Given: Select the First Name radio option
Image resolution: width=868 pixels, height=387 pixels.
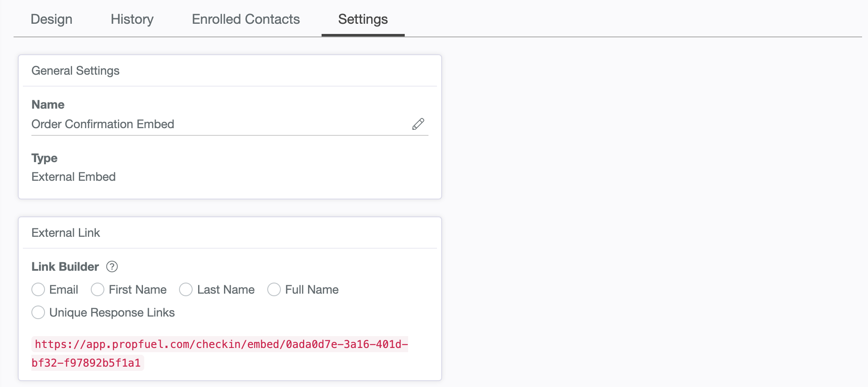Looking at the screenshot, I should tap(98, 289).
